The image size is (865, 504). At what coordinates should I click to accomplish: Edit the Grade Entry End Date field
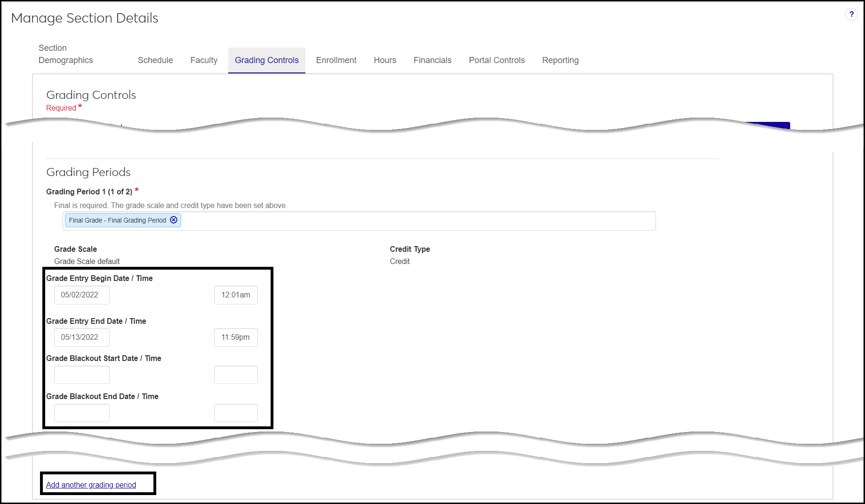click(81, 337)
